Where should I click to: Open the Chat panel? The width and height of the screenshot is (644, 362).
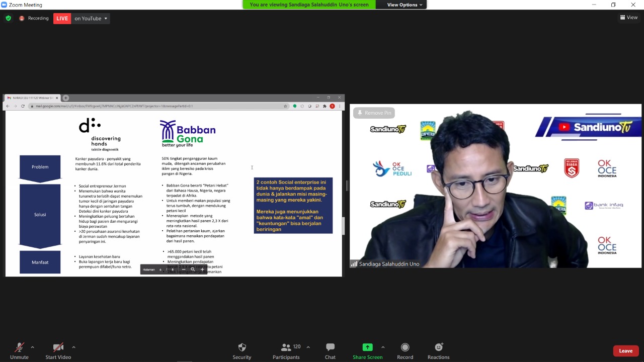pyautogui.click(x=330, y=350)
